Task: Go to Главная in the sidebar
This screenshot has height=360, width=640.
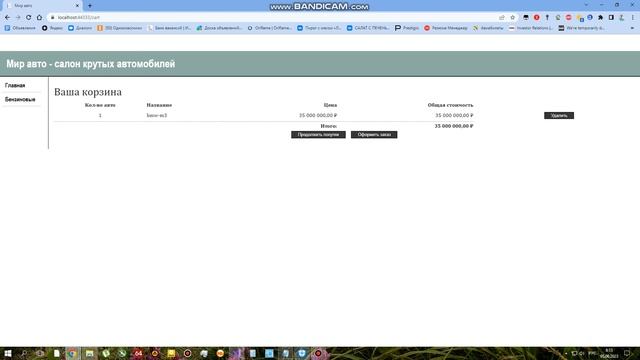Action: click(x=15, y=85)
